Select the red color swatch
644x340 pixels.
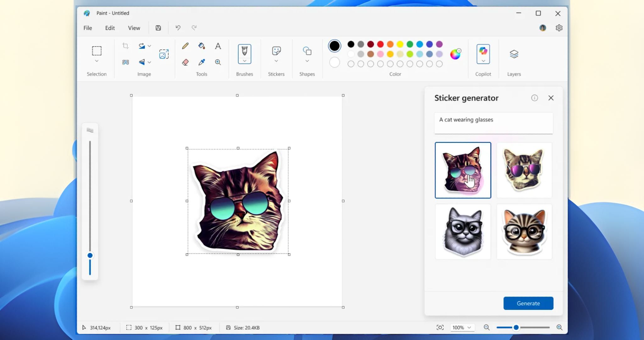(380, 44)
